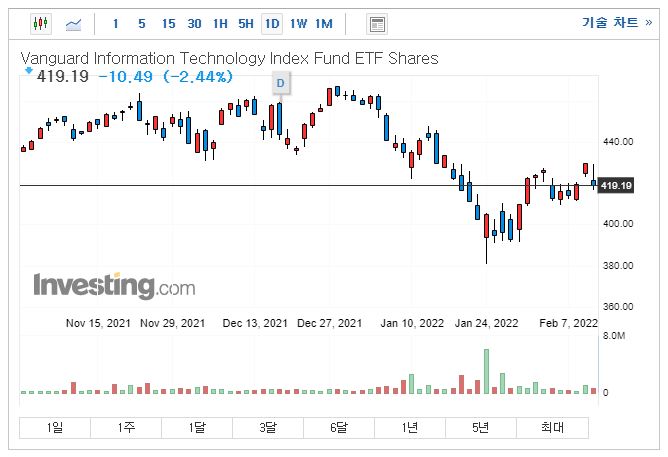Select the 1D daily interval
This screenshot has width=668, height=457.
point(272,24)
